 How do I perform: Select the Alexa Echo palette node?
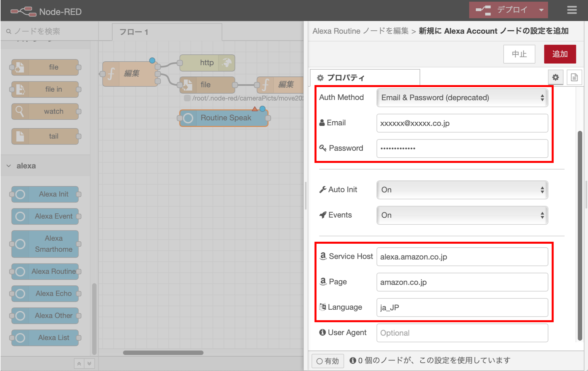coord(45,294)
